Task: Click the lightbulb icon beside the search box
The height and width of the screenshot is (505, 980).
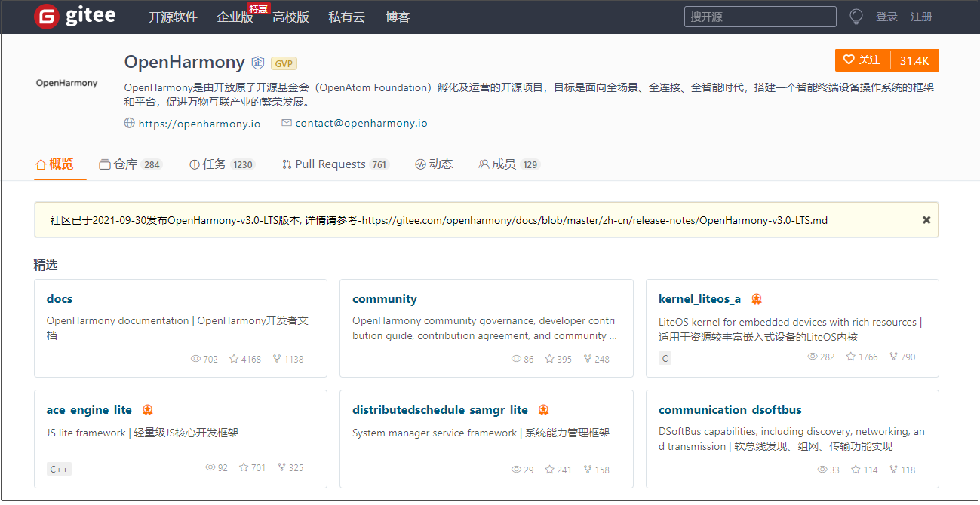Action: coord(856,17)
